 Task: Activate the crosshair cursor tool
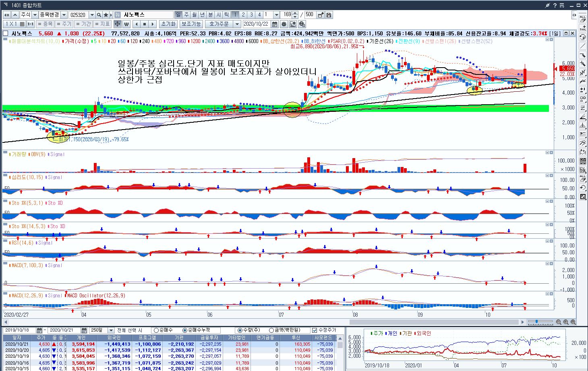[x=117, y=24]
